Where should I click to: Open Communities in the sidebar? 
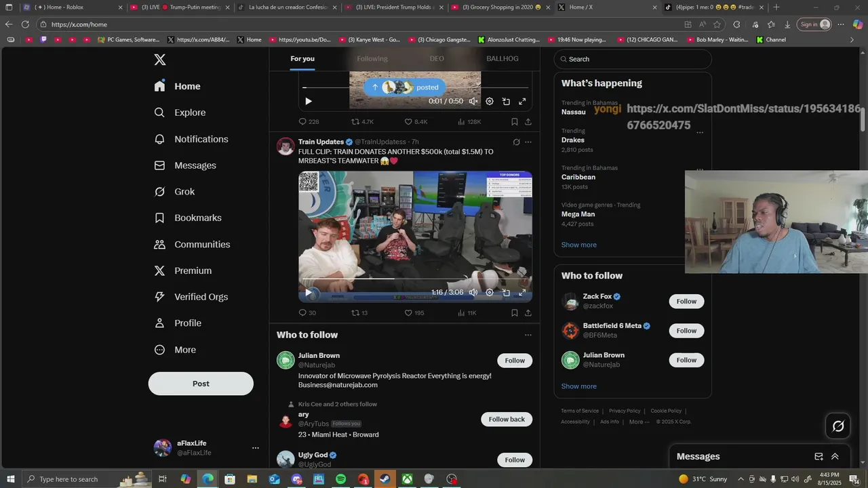(192, 244)
